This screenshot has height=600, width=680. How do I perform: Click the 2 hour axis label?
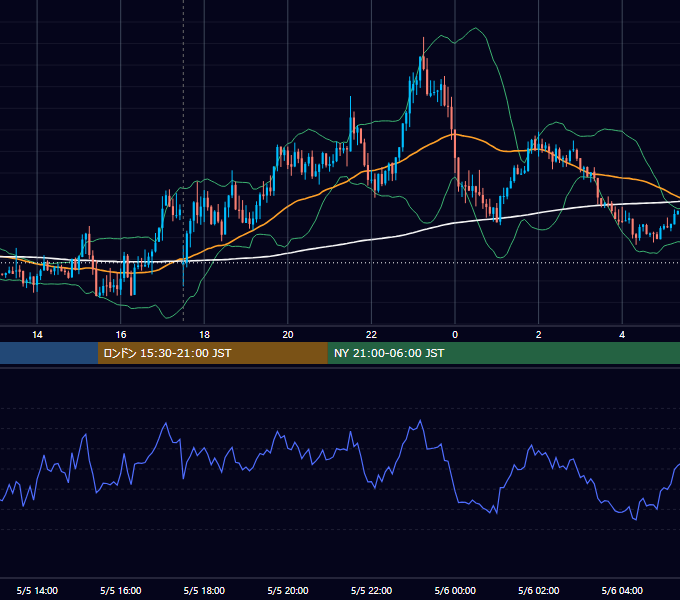click(x=539, y=335)
